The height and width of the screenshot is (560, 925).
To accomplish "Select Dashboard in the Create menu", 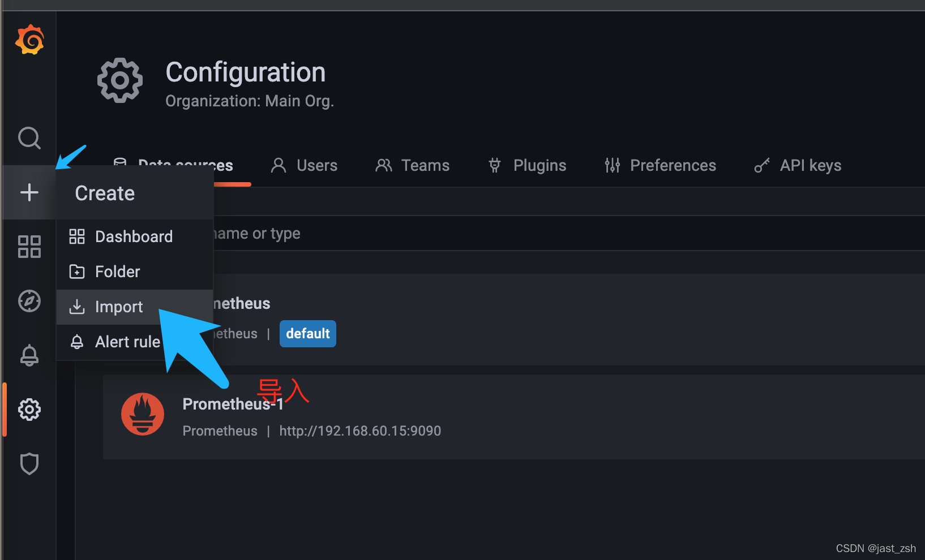I will coord(135,236).
